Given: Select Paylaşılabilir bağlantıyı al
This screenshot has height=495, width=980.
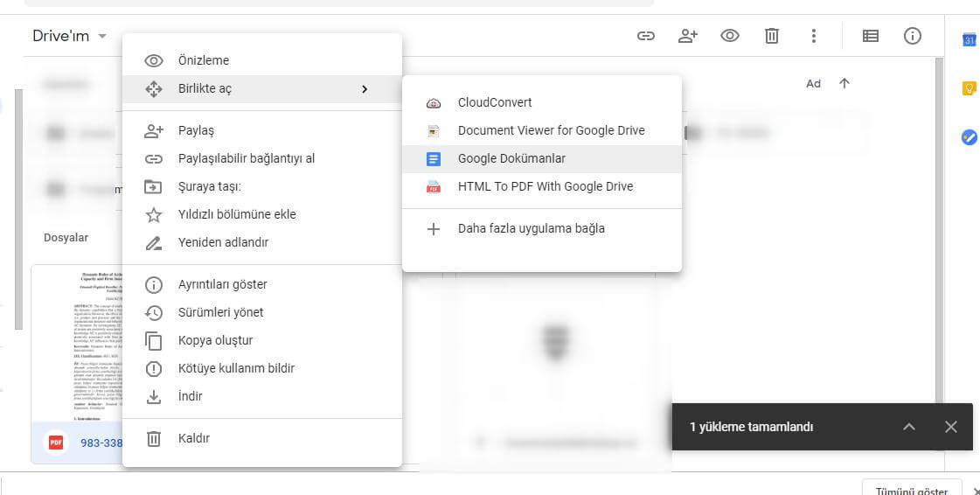Looking at the screenshot, I should click(x=262, y=159).
